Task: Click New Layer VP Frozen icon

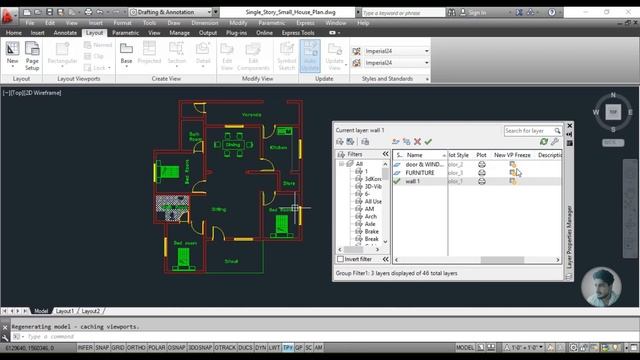Action: click(x=407, y=142)
